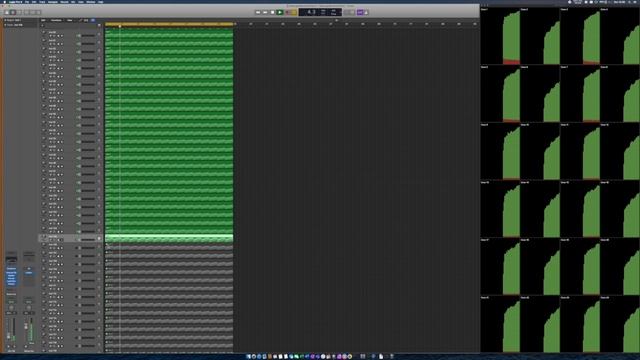Select the highlighted light-green region

(x=169, y=238)
